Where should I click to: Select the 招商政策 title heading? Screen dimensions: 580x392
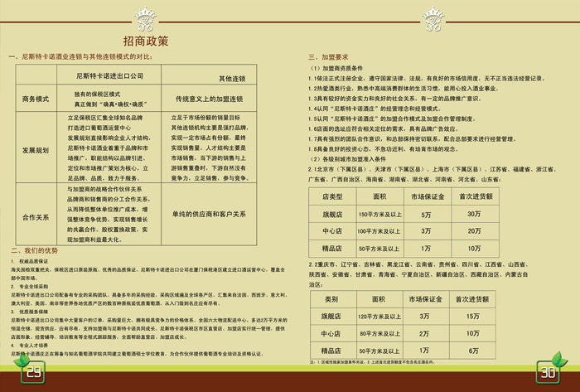(146, 41)
